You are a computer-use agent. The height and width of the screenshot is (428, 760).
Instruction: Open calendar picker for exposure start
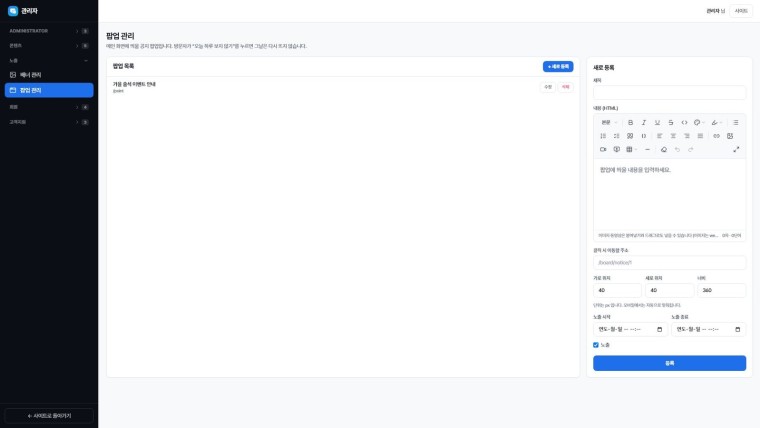(659, 330)
